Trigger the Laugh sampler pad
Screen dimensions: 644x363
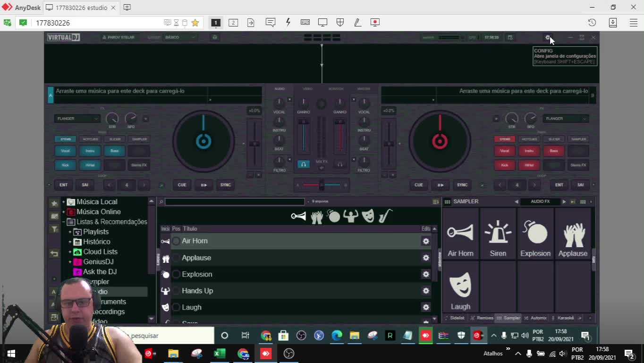pos(460,287)
